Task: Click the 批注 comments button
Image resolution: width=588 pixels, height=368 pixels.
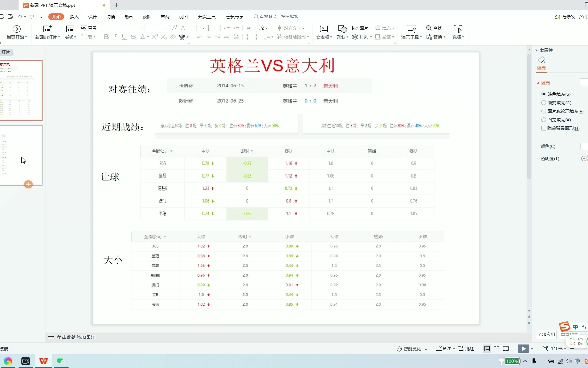Action: [x=466, y=349]
